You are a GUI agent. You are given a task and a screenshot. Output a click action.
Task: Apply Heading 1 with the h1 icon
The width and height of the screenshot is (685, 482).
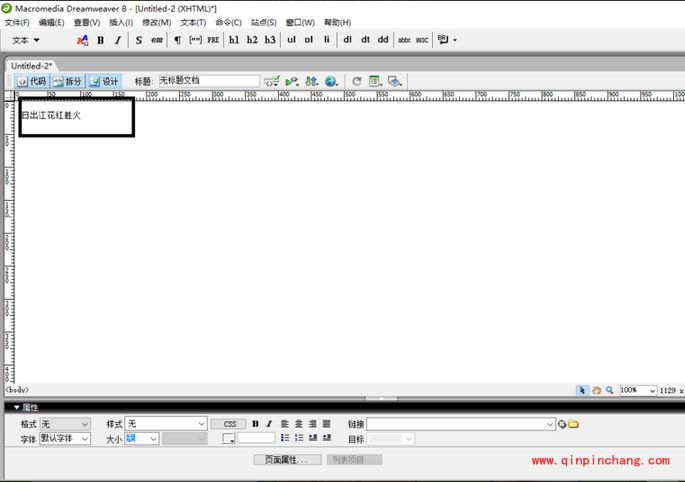click(233, 40)
